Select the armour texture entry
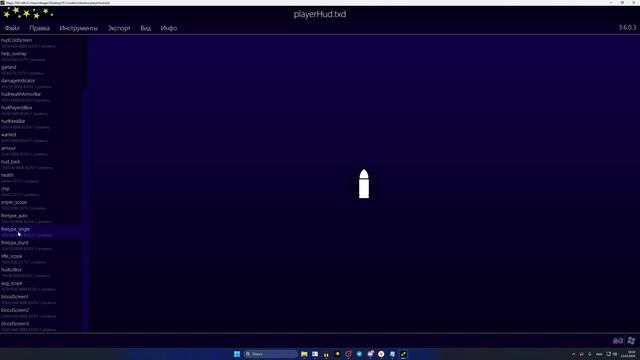Image resolution: width=640 pixels, height=360 pixels. point(41,151)
